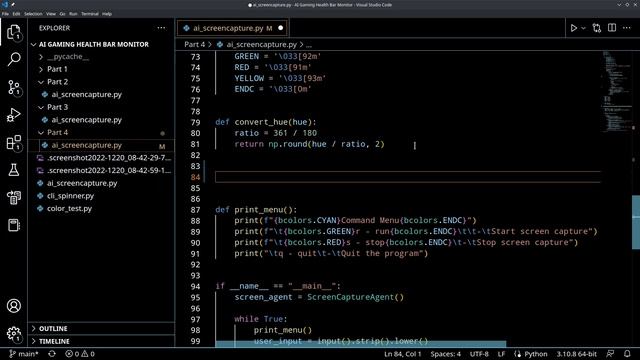This screenshot has height=360, width=640.
Task: Open the Search view
Action: point(13,60)
